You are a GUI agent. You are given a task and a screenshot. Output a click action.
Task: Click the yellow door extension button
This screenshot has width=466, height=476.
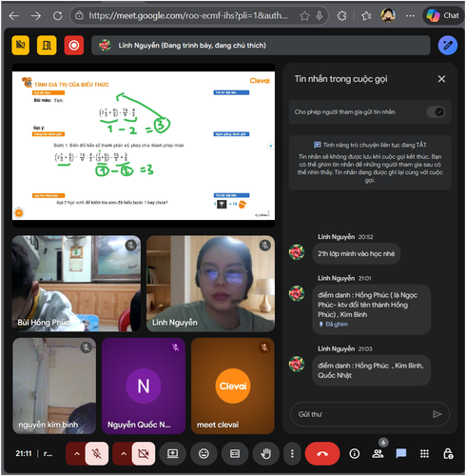pyautogui.click(x=47, y=46)
